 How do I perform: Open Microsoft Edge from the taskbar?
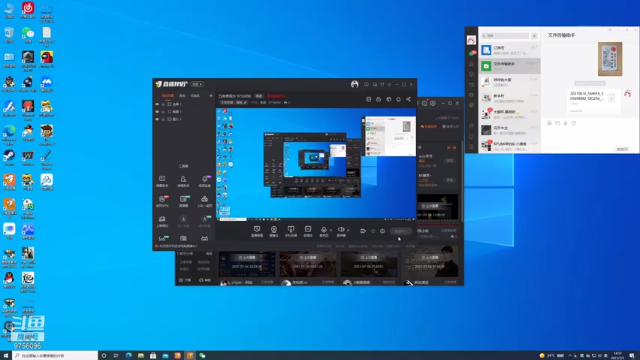tap(129, 356)
